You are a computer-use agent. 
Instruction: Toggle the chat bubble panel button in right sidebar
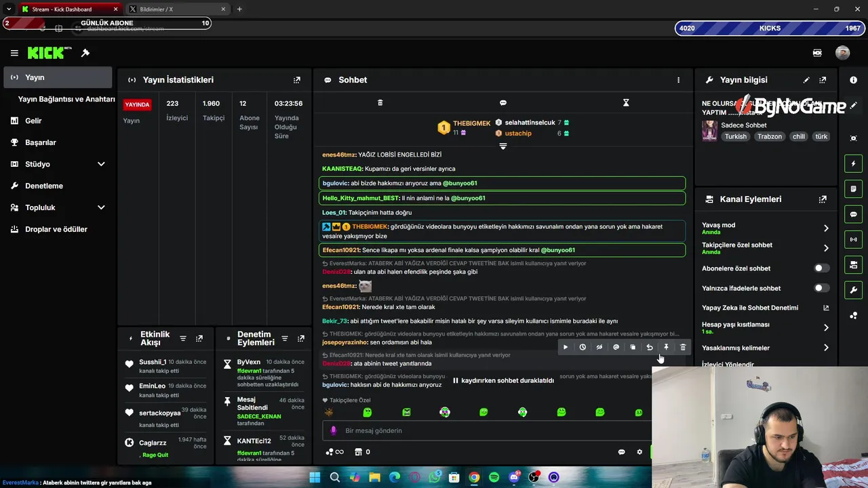coord(853,214)
